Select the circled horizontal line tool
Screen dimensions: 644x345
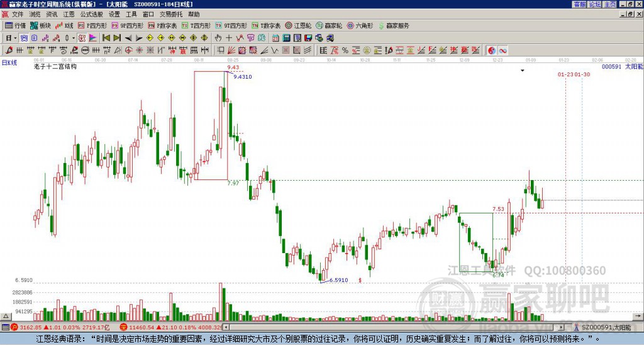click(85, 50)
